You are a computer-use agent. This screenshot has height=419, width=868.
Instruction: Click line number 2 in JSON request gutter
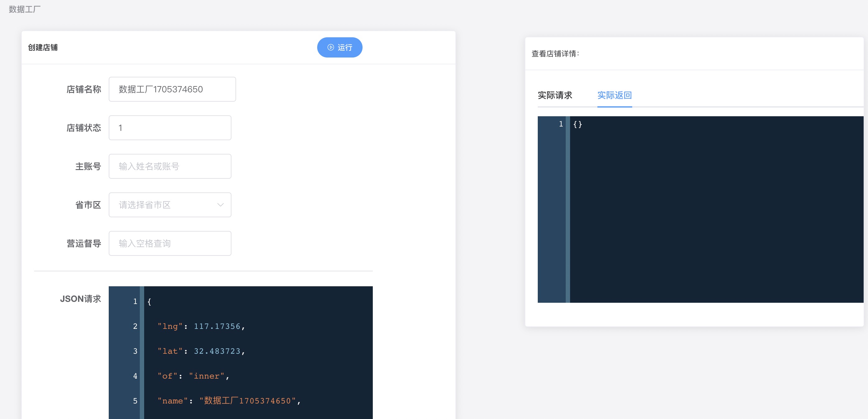[x=135, y=326]
